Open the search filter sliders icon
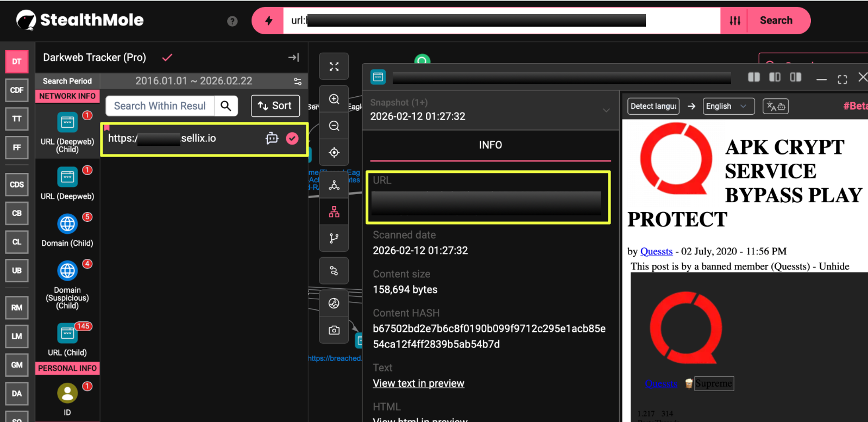 pos(734,21)
